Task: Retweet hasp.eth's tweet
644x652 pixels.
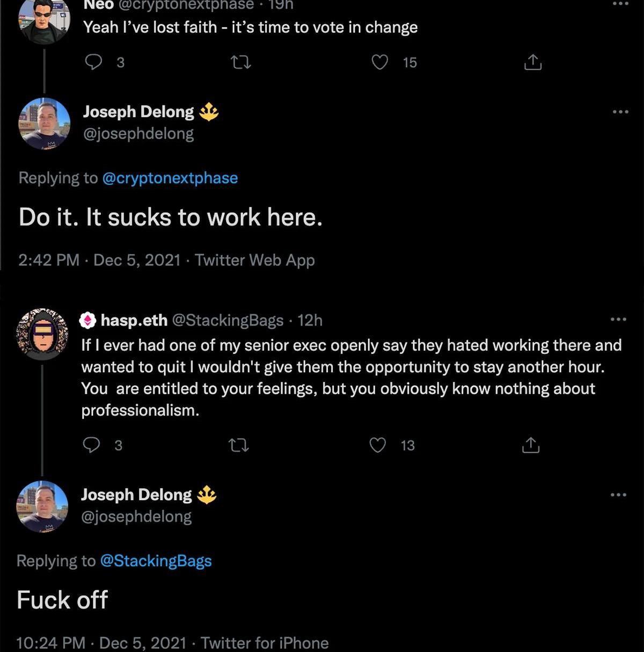Action: [238, 445]
